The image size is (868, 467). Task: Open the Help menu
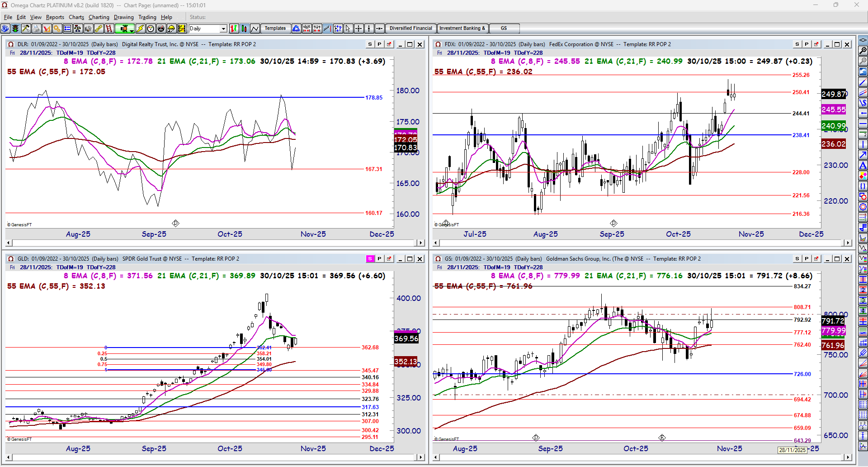click(166, 17)
